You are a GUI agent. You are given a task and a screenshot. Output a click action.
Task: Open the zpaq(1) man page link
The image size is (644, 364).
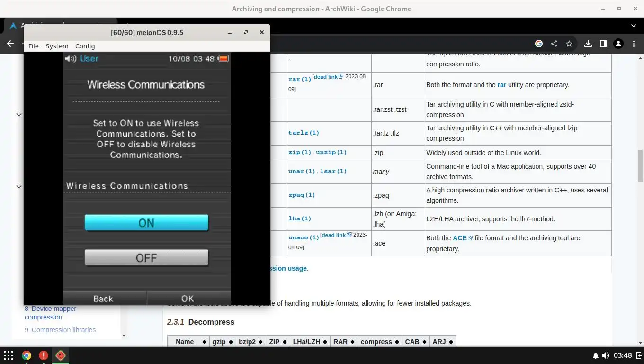tap(302, 195)
